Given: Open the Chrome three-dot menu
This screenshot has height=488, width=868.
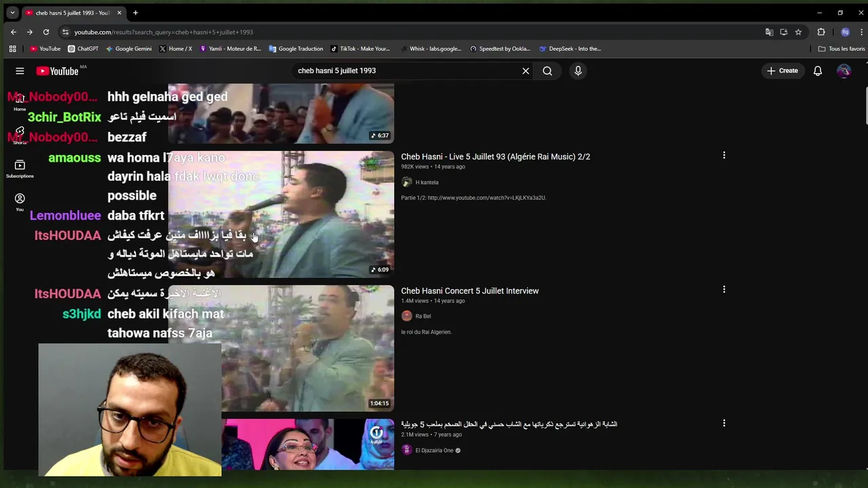Looking at the screenshot, I should coord(861,32).
